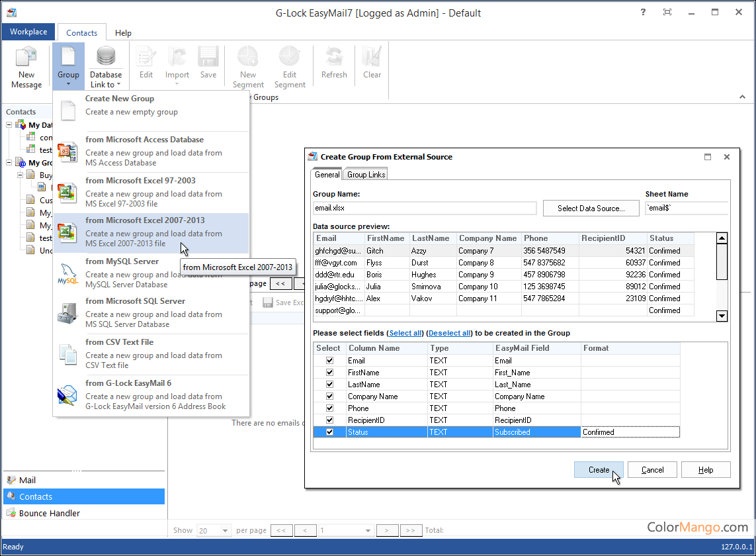
Task: Click the Group Name input field
Action: (425, 208)
